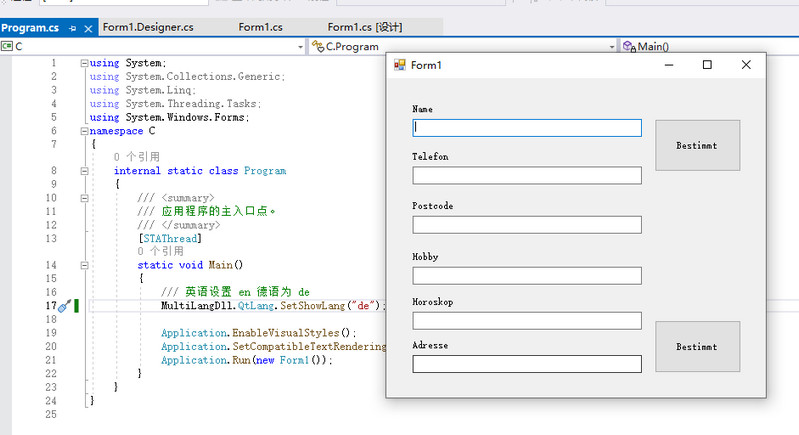799x435 pixels.
Task: Click the STAThread attribute text
Action: click(170, 238)
